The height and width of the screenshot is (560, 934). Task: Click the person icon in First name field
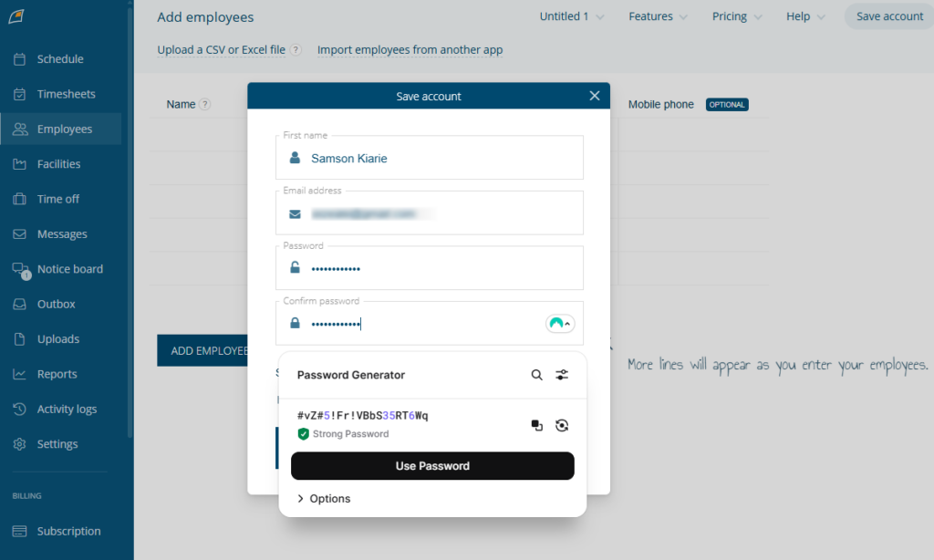[295, 158]
